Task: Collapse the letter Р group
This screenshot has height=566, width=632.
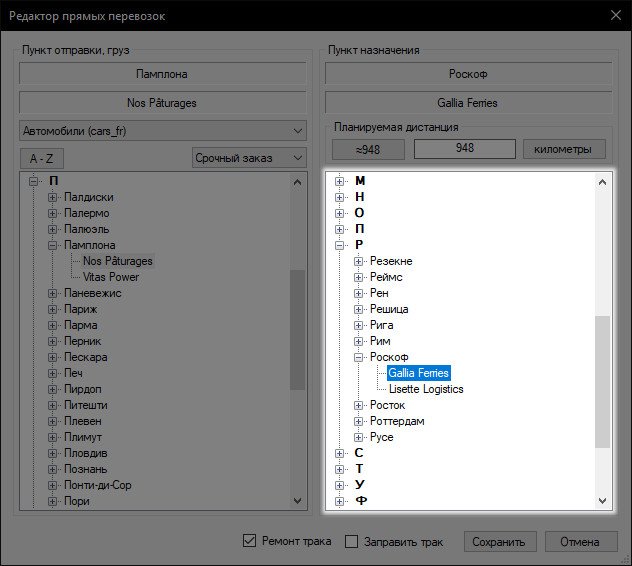Action: (x=340, y=245)
